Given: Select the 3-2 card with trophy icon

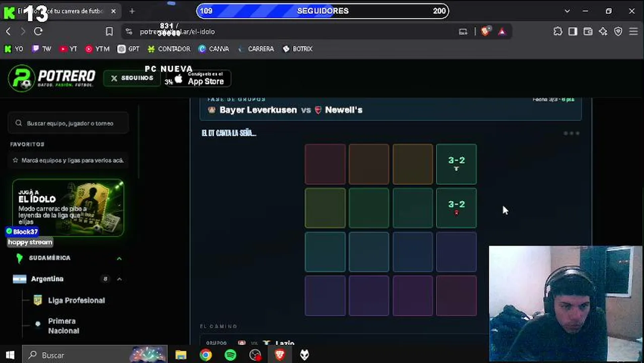Looking at the screenshot, I should [457, 164].
